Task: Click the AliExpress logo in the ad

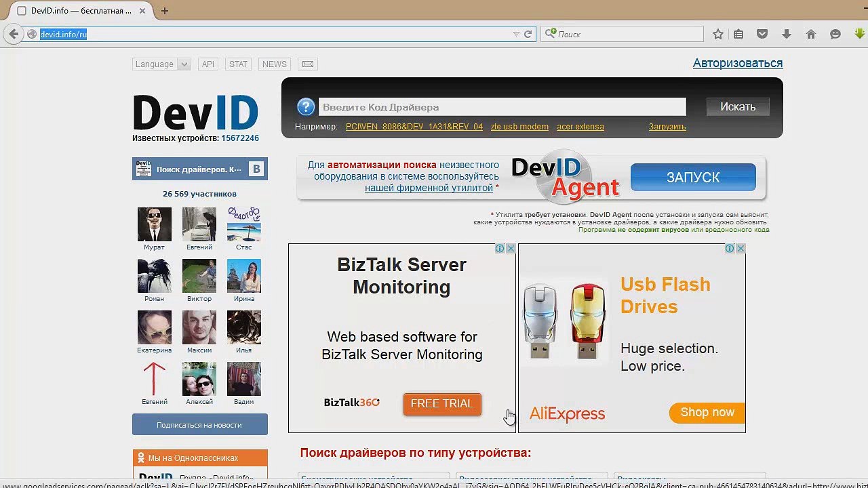Action: click(x=567, y=413)
